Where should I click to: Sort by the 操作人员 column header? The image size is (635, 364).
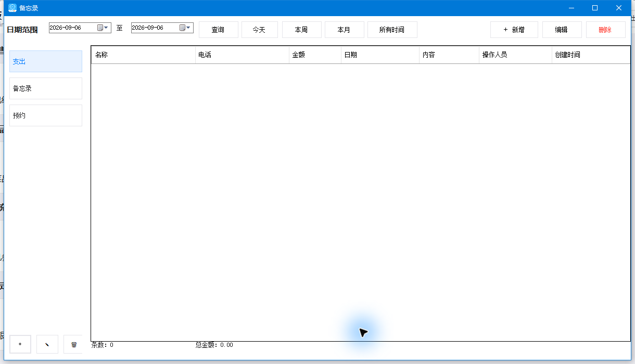tap(515, 55)
